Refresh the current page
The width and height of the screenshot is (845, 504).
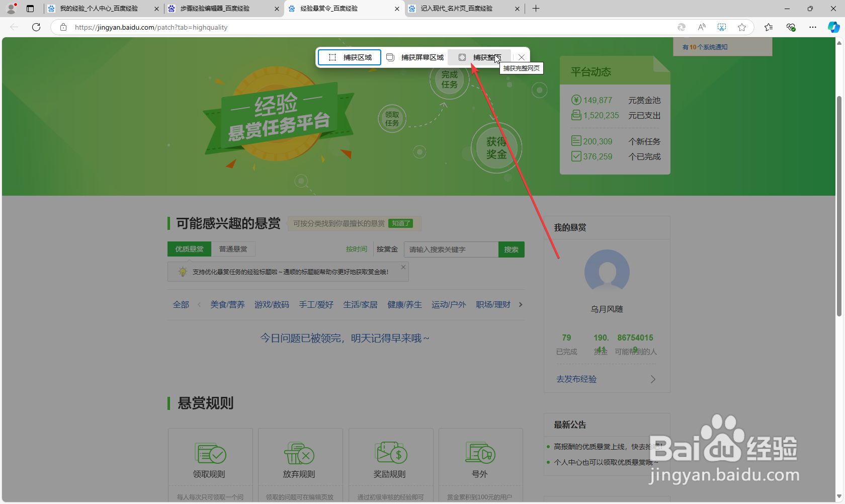pos(36,27)
